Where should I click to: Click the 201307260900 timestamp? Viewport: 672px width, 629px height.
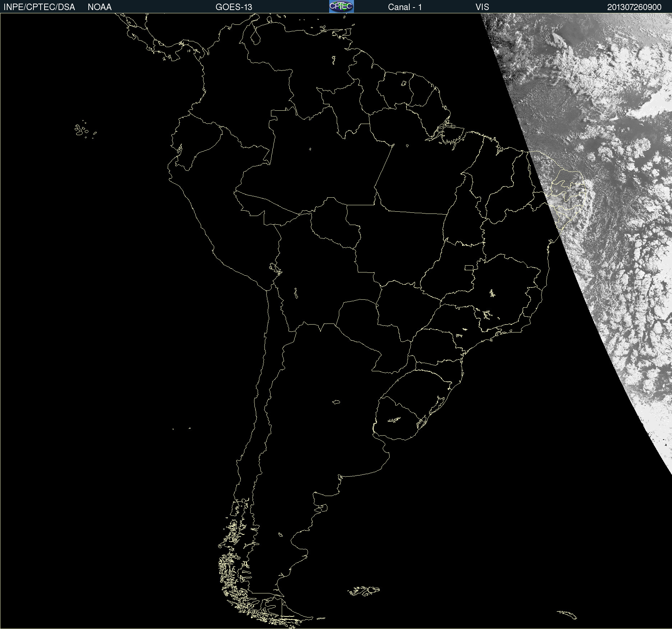pos(634,7)
